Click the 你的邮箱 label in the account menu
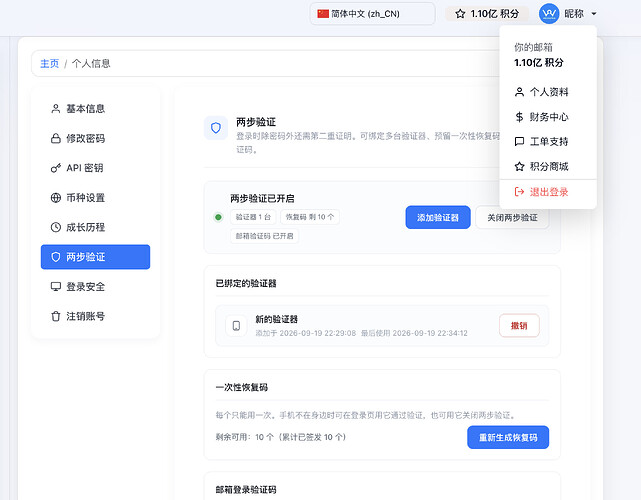641x500 pixels. point(533,47)
